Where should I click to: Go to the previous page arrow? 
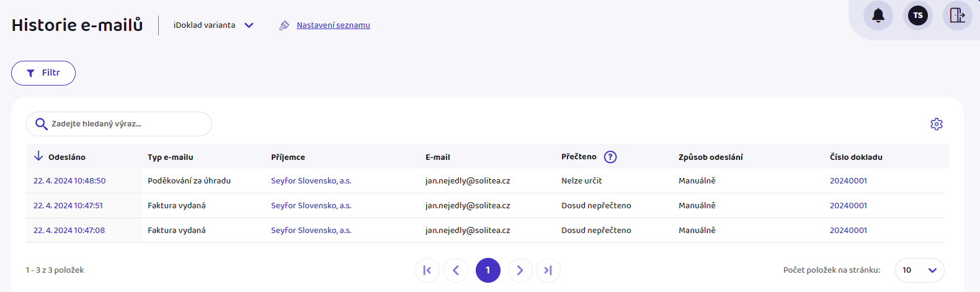point(456,270)
